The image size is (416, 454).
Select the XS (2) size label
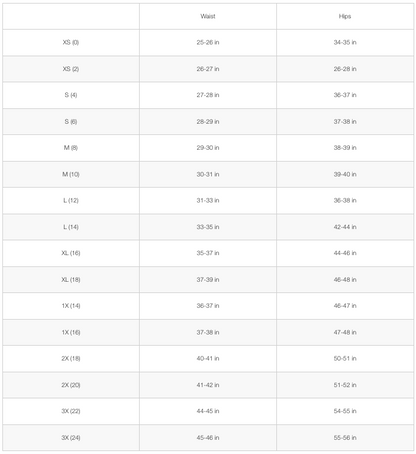71,69
